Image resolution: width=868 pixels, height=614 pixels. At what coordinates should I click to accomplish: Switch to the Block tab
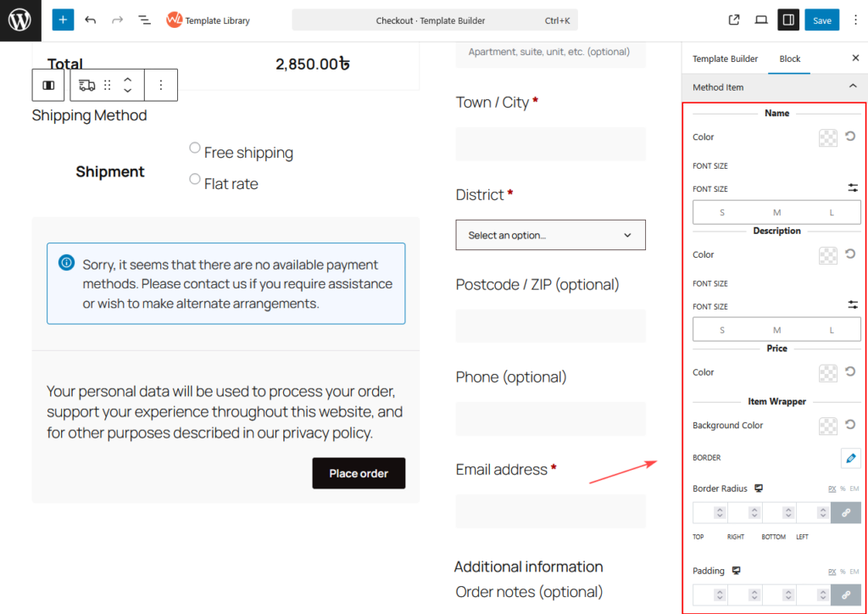(x=790, y=59)
